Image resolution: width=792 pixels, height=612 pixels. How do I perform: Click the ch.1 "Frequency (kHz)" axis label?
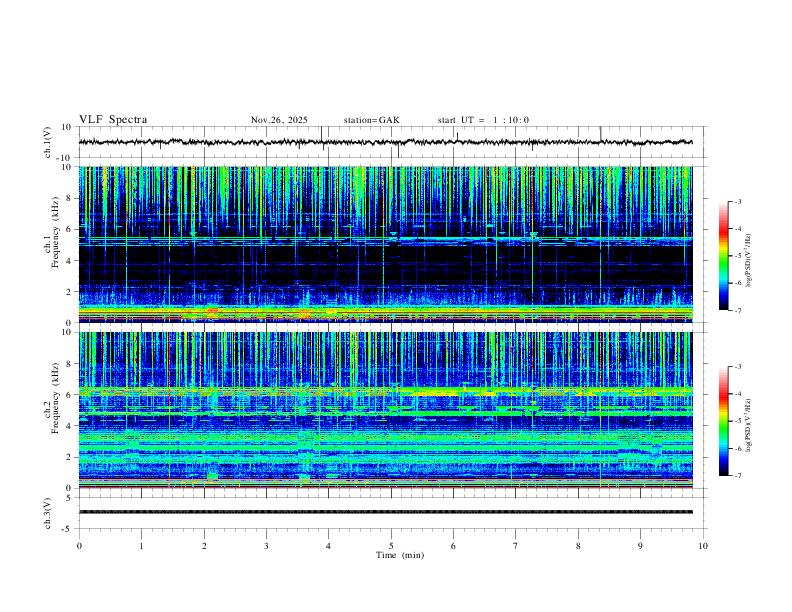(55, 233)
